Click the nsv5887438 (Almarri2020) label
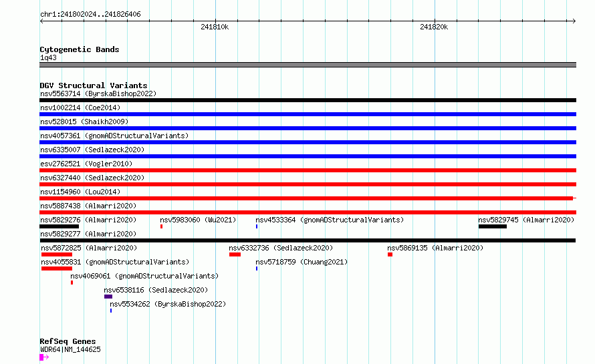This screenshot has height=364, width=595. click(x=88, y=206)
